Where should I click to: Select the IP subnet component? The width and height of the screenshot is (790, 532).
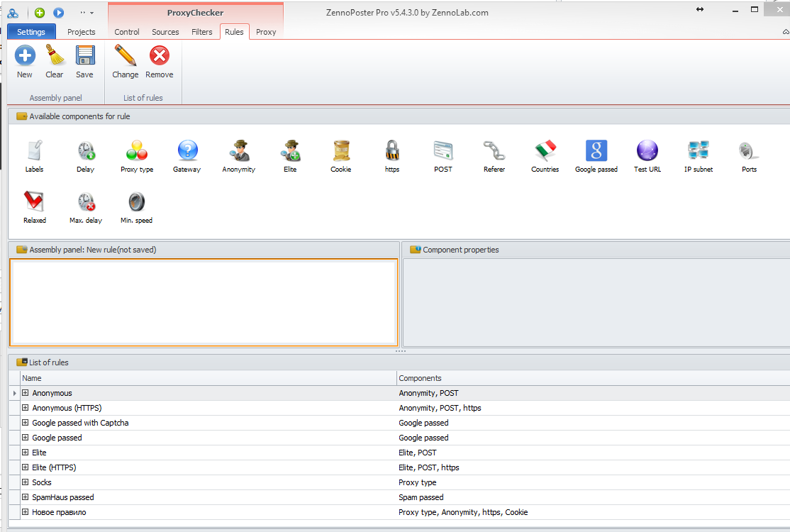click(699, 156)
